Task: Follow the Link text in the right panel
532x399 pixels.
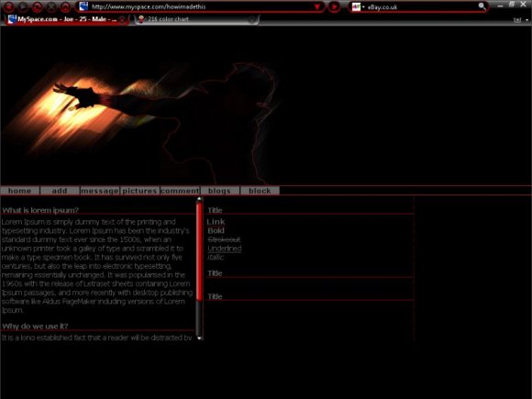Action: (216, 222)
